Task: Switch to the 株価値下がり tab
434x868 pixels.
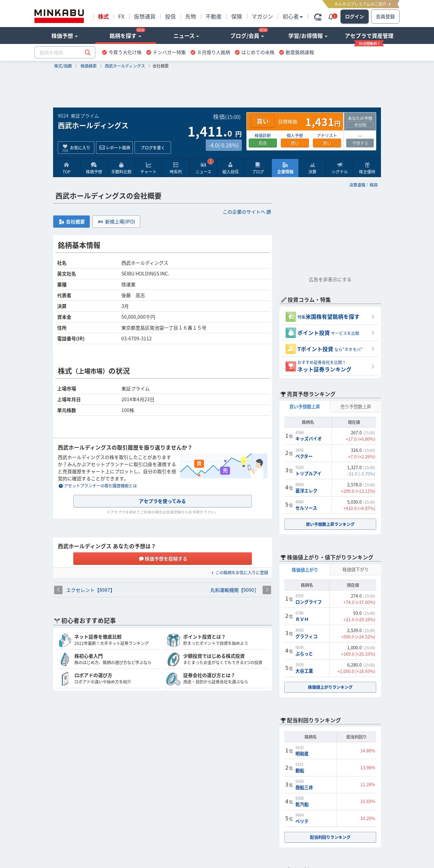Action: (x=356, y=570)
